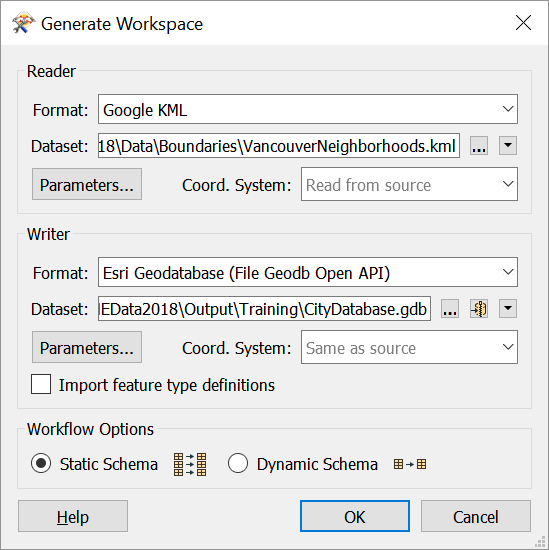The height and width of the screenshot is (550, 549).
Task: Open Help for Generate Workspace
Action: [x=73, y=516]
